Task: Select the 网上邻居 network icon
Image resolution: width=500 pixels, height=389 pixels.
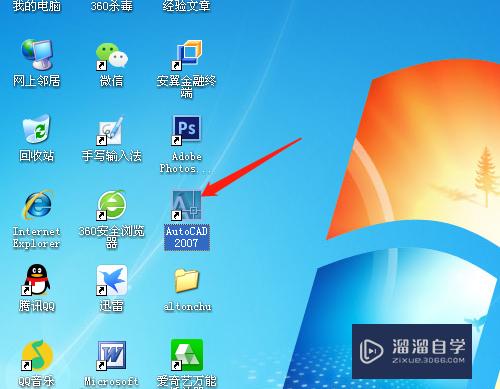Action: 37,54
